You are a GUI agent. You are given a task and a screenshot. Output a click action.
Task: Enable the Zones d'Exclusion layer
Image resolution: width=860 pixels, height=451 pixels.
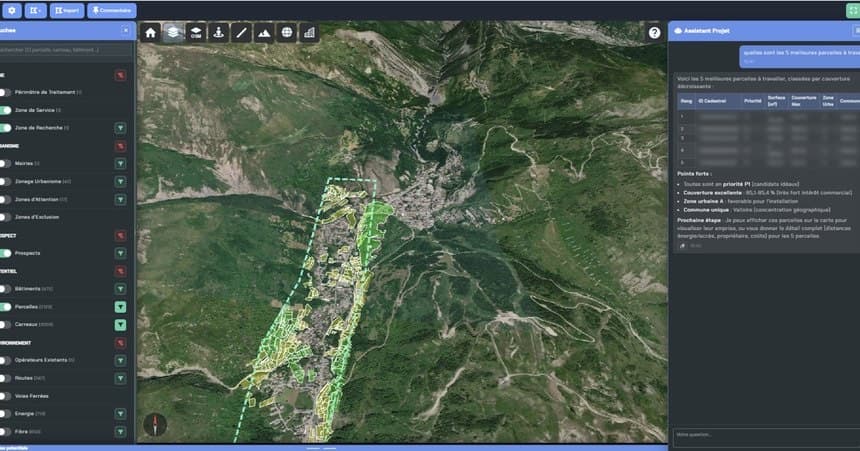coord(5,217)
